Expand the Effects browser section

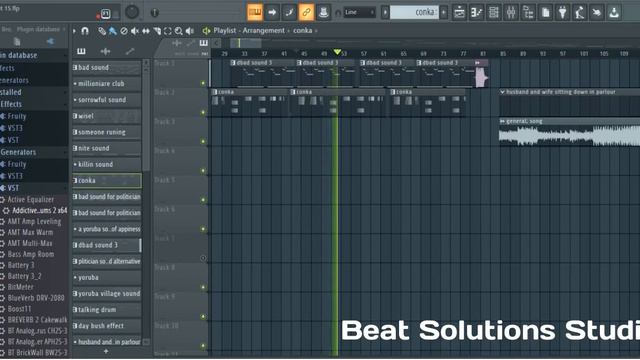(33, 104)
